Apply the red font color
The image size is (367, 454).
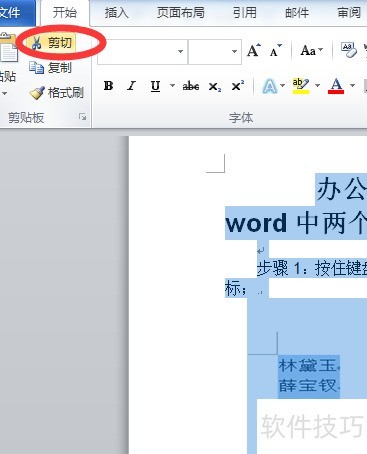(x=336, y=86)
